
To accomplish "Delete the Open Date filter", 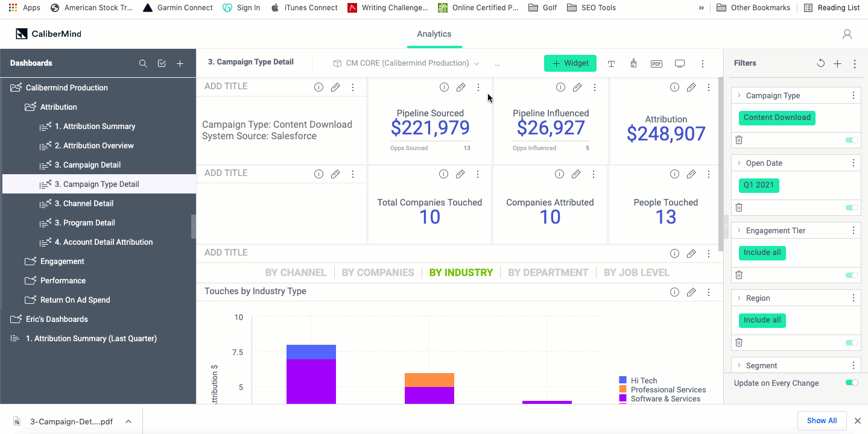I will point(739,207).
